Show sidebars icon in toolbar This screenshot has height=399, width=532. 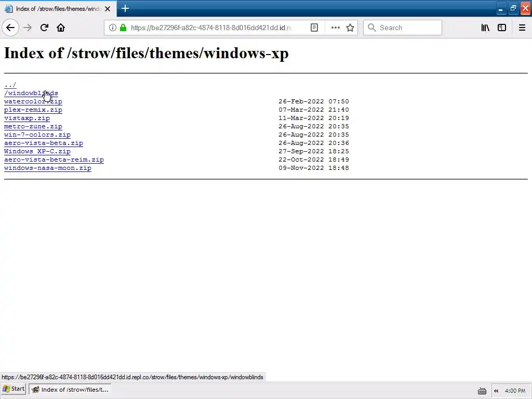click(x=502, y=28)
